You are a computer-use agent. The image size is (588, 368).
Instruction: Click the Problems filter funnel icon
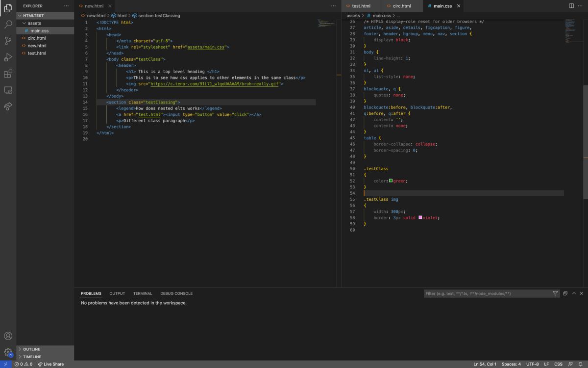555,293
